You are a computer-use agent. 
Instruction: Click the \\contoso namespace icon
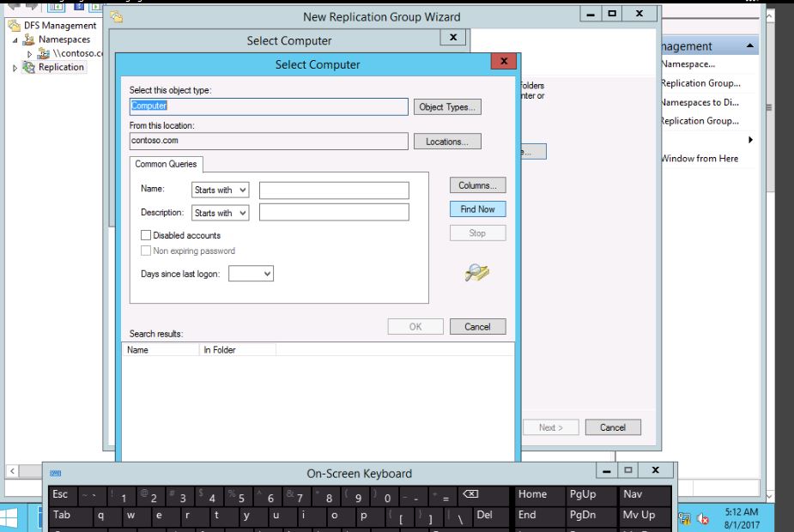click(44, 54)
